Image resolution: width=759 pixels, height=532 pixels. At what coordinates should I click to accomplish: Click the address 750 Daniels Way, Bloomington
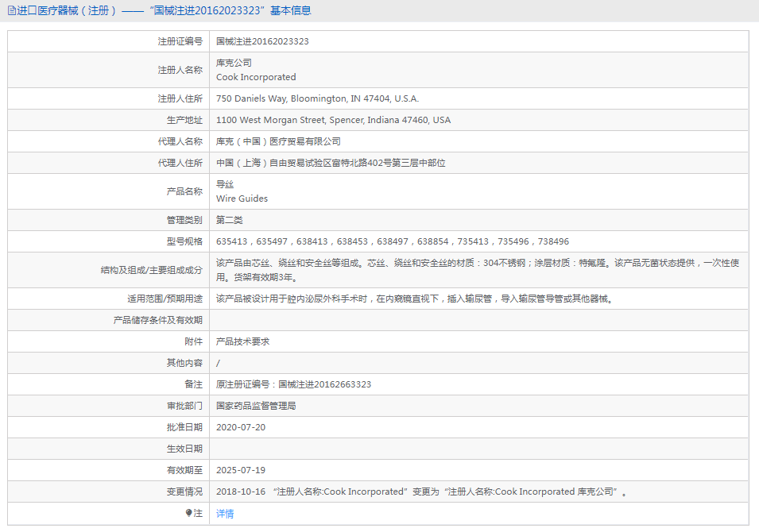[318, 98]
